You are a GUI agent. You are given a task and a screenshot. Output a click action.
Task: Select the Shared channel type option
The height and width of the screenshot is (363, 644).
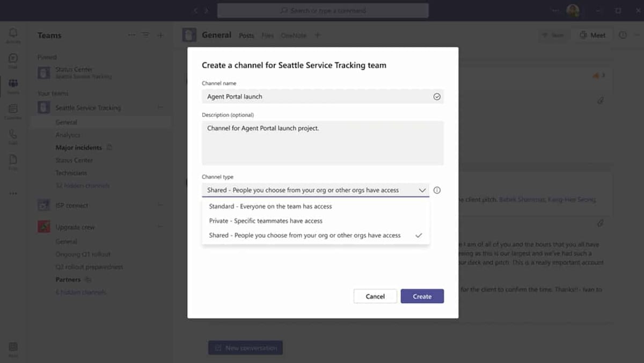pyautogui.click(x=304, y=235)
